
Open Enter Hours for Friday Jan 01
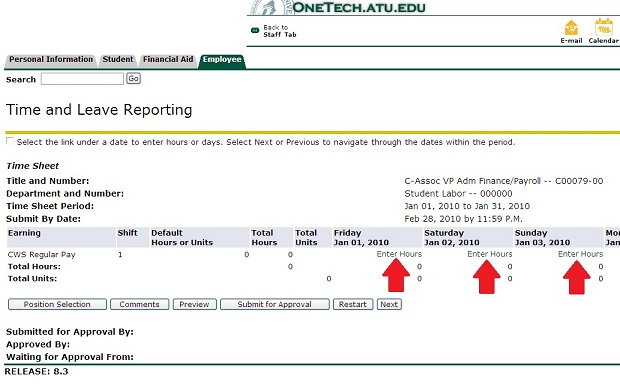click(x=399, y=254)
